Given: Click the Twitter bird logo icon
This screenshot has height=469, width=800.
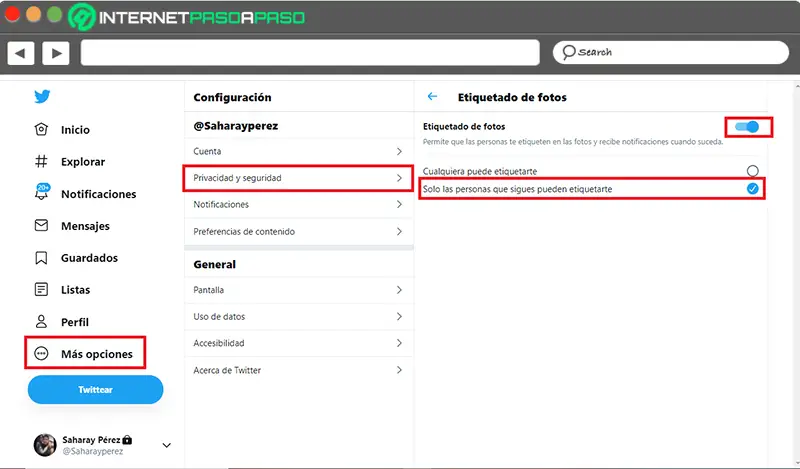Looking at the screenshot, I should [x=41, y=97].
